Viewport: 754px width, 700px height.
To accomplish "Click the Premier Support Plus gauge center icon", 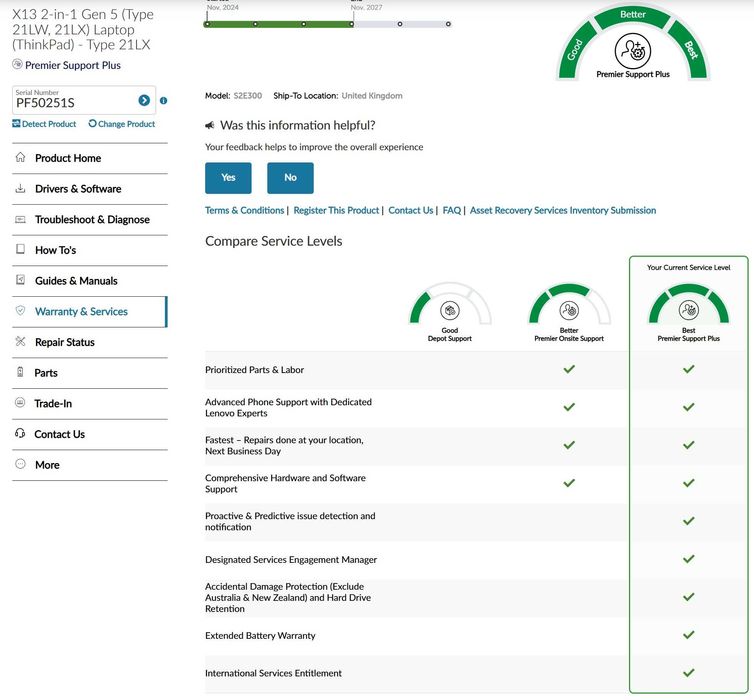I will point(632,50).
